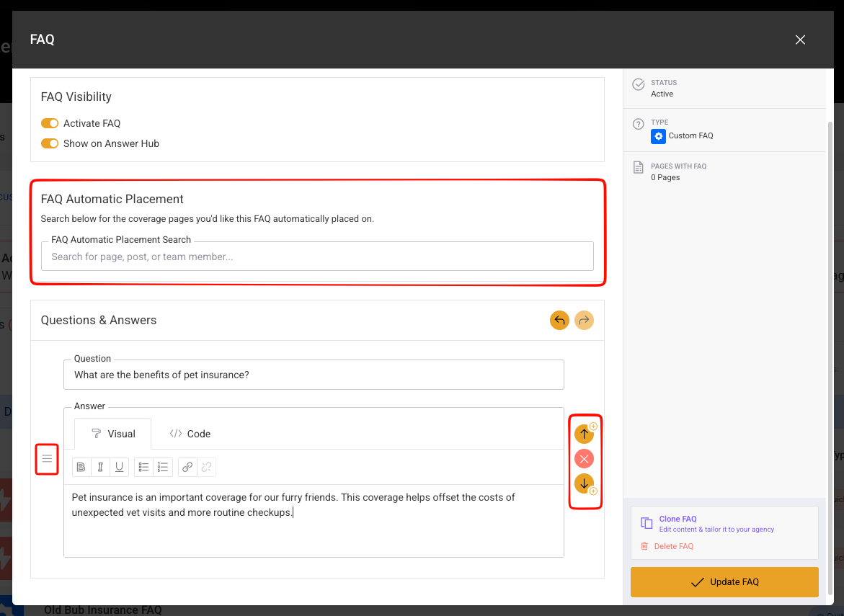Screen dimensions: 844x616
Task: Remove the question with the red X
Action: tap(584, 458)
